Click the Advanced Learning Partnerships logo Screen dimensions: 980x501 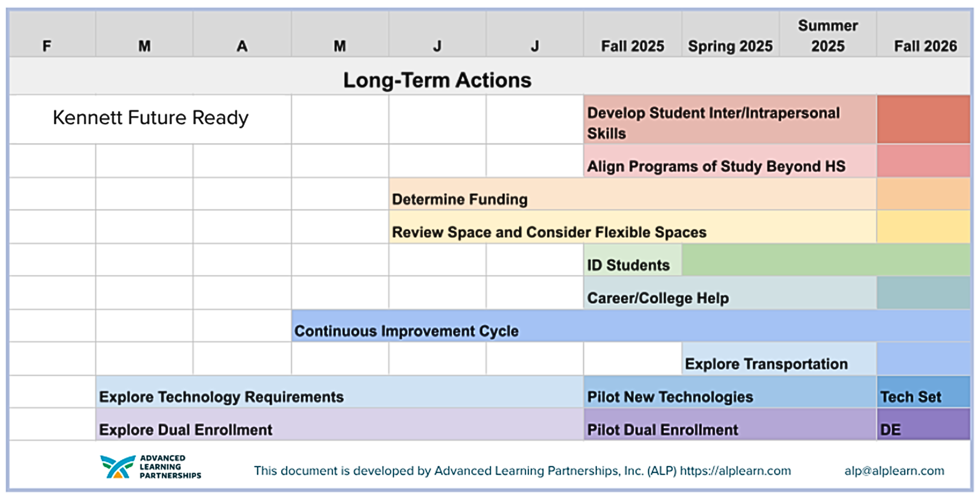(150, 467)
